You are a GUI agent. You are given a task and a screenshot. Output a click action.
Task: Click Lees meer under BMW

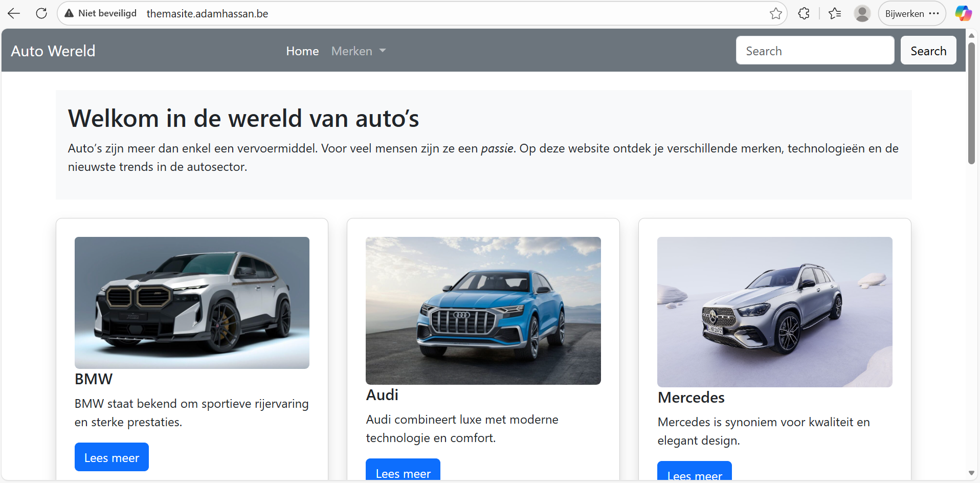coord(112,457)
